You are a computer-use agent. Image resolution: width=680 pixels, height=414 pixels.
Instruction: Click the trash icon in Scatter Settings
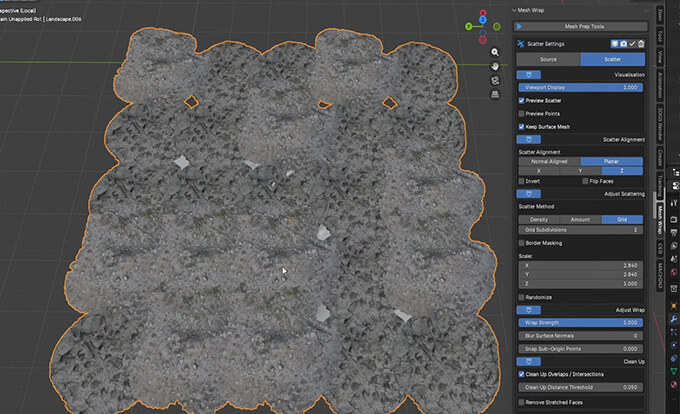coord(641,44)
